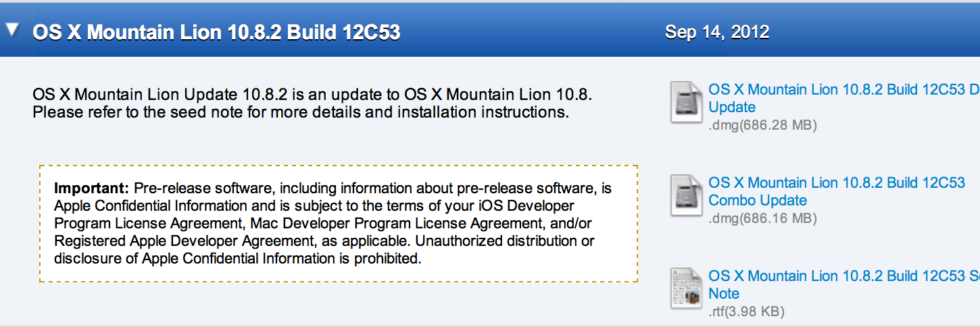Click the .dmg(686.16 MB) file size label
This screenshot has height=327, width=980.
pos(762,218)
